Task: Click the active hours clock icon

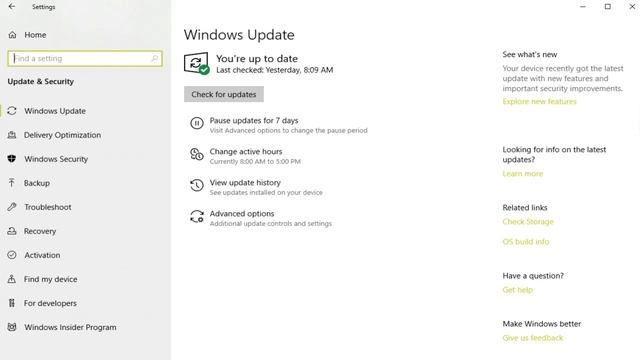Action: (x=197, y=154)
